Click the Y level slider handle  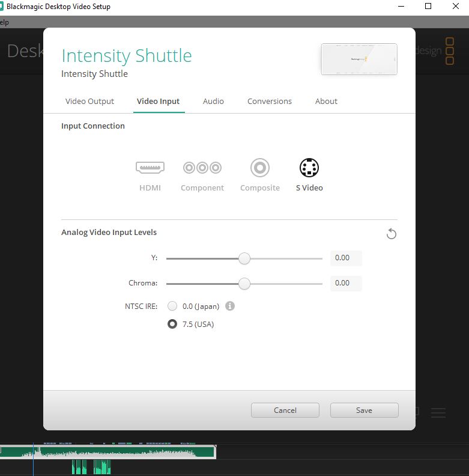244,258
